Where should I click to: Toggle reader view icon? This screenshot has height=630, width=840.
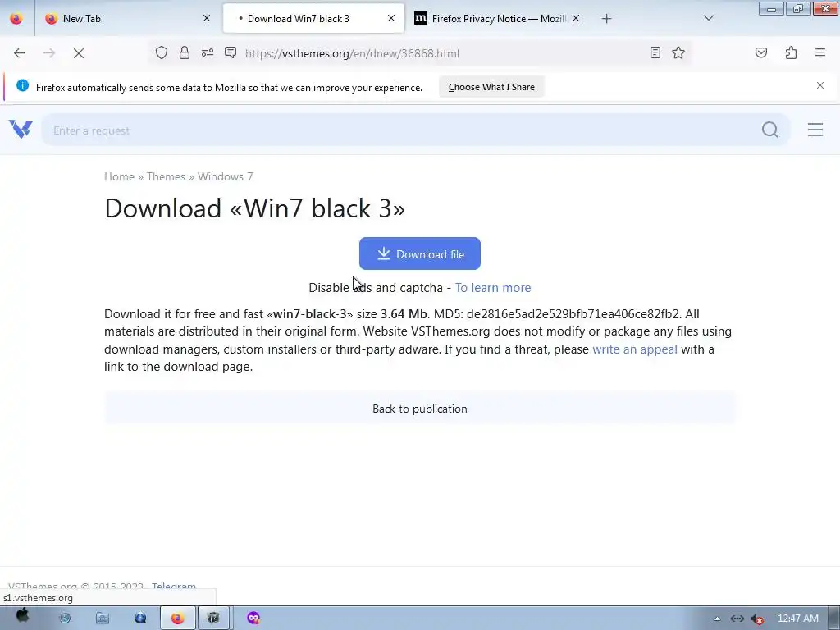pos(655,52)
